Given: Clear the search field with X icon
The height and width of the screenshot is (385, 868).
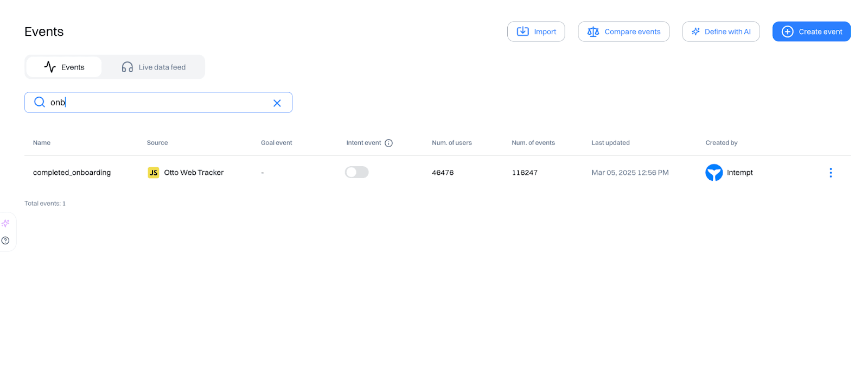Looking at the screenshot, I should (277, 103).
